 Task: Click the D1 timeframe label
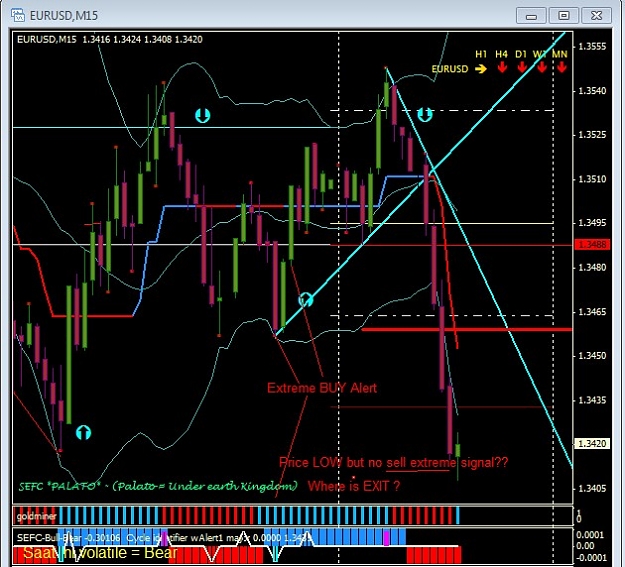pos(521,54)
